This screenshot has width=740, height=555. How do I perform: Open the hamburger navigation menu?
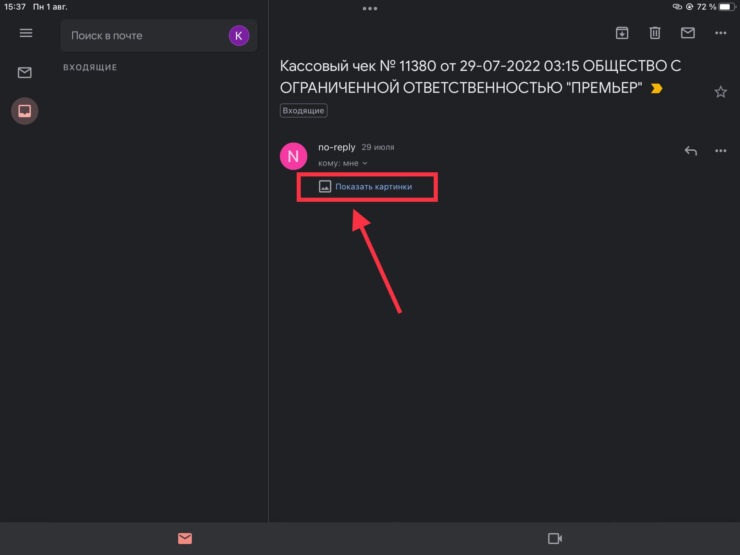tap(26, 33)
